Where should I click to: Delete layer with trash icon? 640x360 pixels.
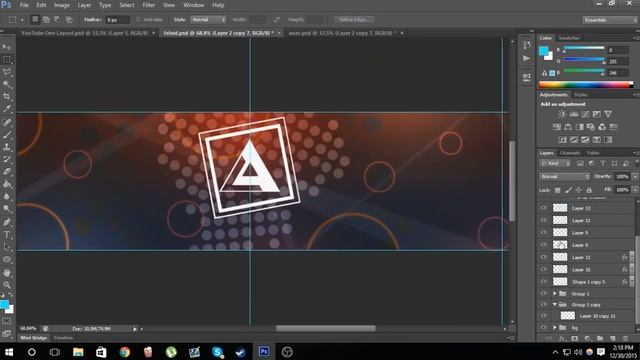[x=625, y=338]
